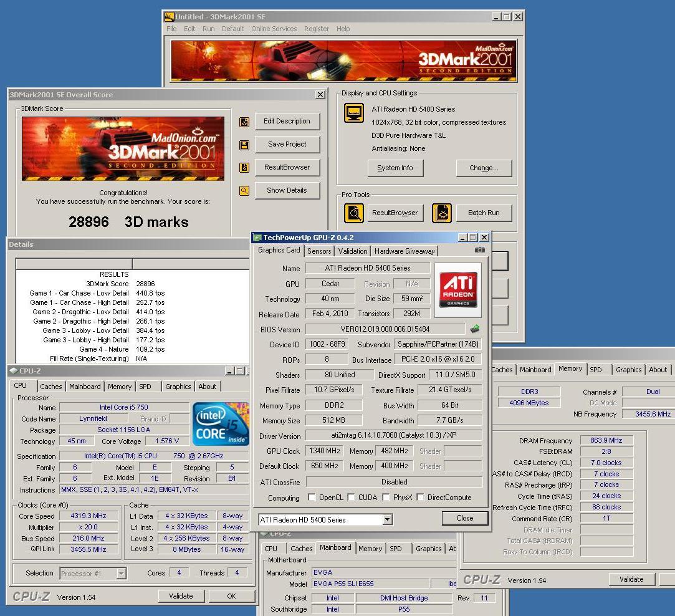Click the ATI Radeon logo in GPU-Z
This screenshot has height=616, width=675.
[x=458, y=290]
